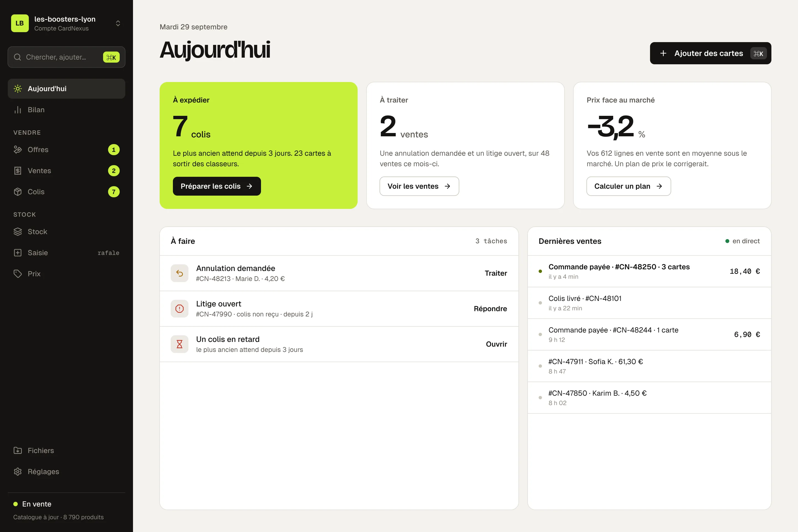Click the Ventes receipt icon
The height and width of the screenshot is (532, 798).
pos(18,171)
